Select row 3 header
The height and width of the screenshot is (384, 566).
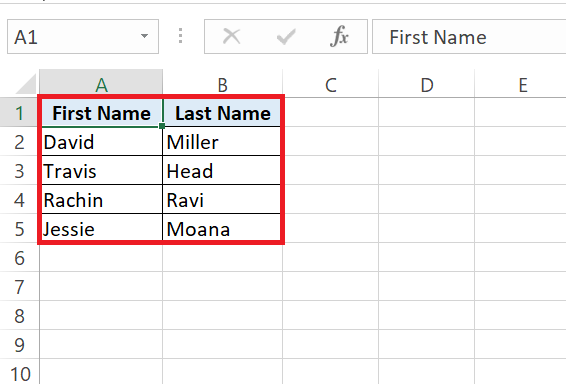19,171
